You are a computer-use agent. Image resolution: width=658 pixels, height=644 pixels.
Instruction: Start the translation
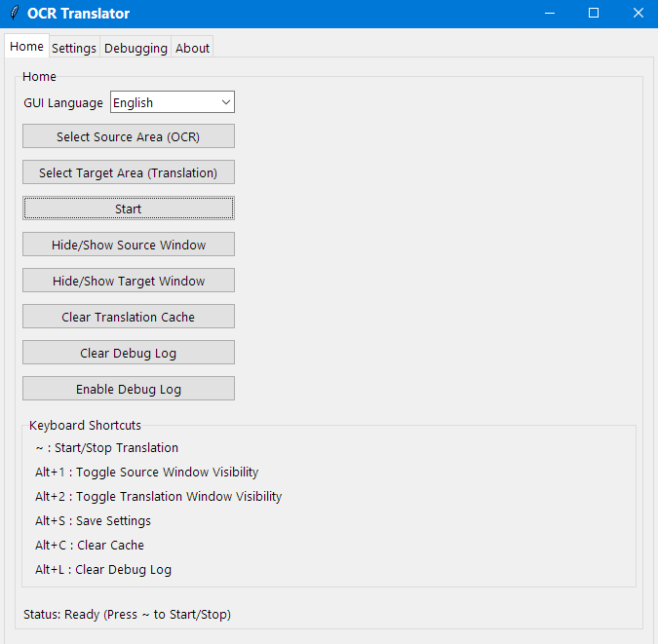[x=129, y=208]
